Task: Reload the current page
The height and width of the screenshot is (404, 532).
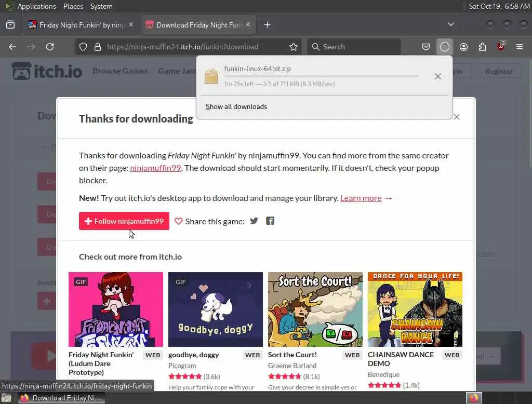Action: (50, 47)
